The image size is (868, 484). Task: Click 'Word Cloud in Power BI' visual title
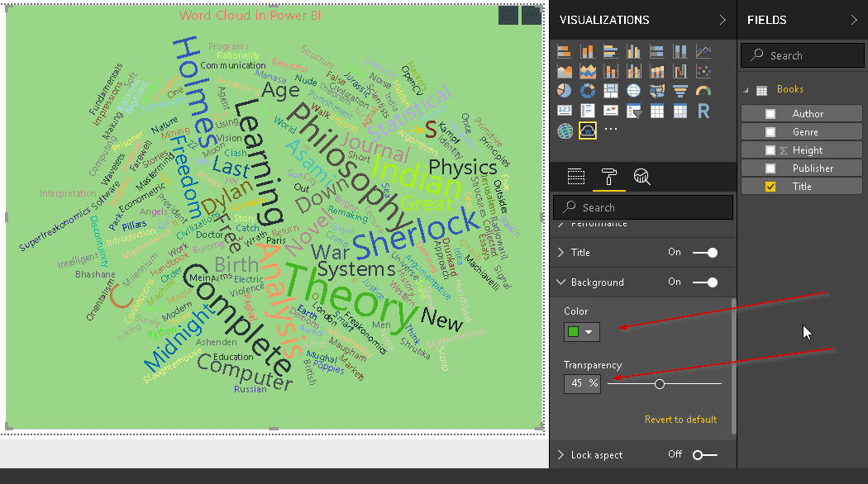coord(250,16)
